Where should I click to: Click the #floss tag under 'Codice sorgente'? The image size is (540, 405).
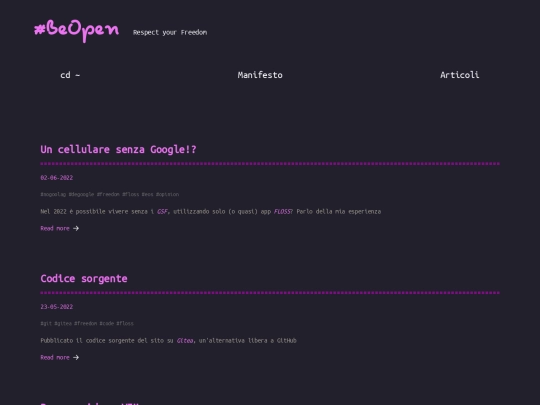point(125,323)
